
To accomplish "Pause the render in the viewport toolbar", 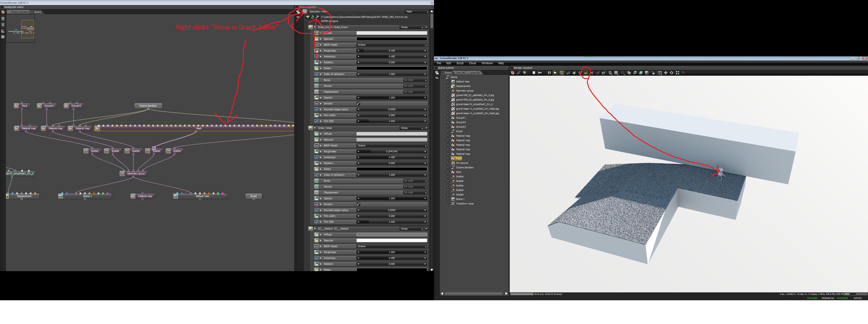I will point(549,73).
